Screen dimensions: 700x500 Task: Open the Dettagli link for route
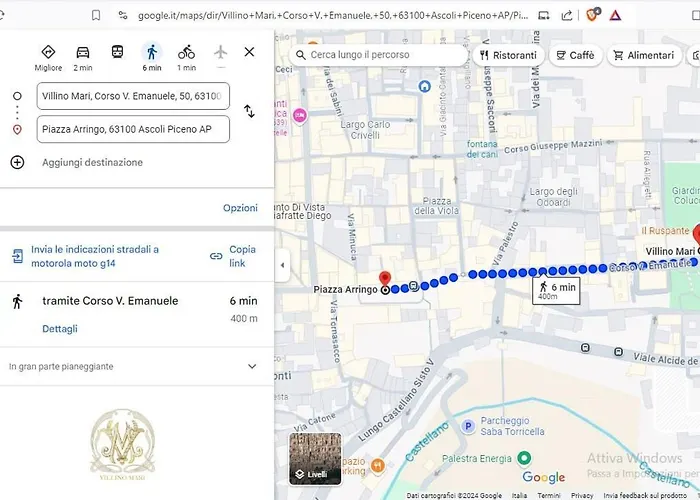[x=59, y=328]
